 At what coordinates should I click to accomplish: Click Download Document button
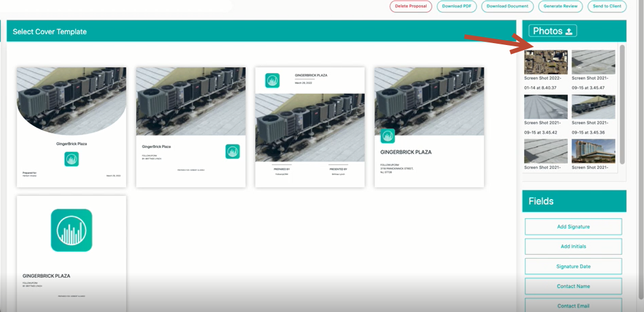click(507, 6)
